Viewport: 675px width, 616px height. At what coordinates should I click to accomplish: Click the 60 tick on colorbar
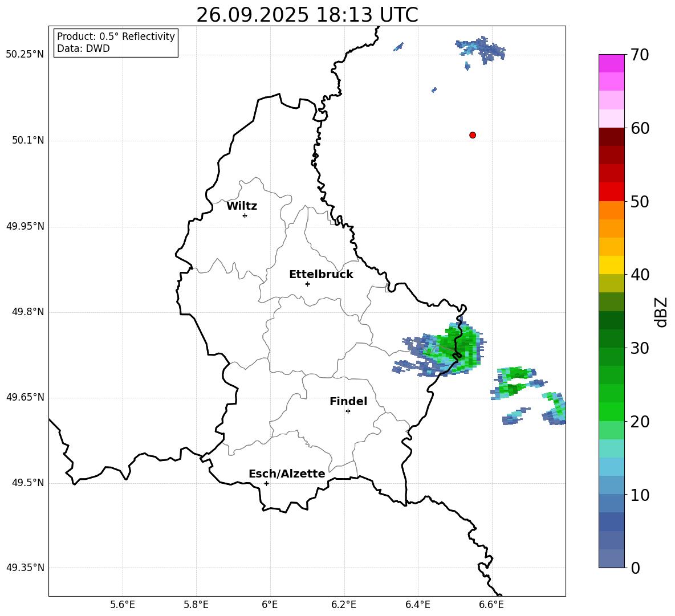tap(640, 128)
